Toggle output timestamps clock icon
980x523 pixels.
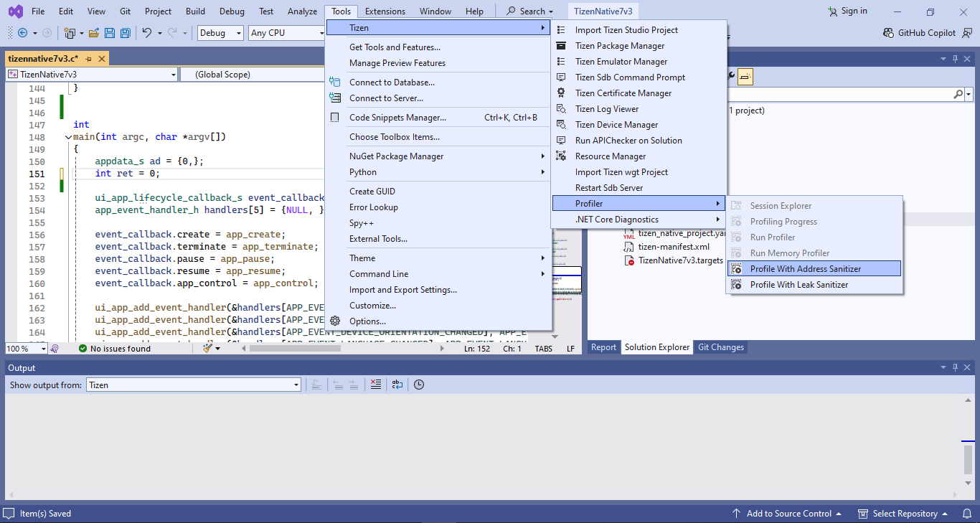click(x=419, y=385)
